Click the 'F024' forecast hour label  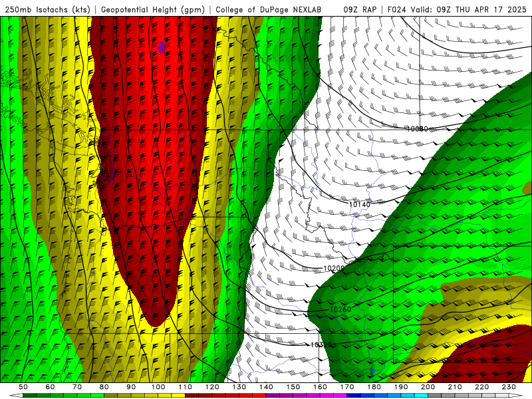pyautogui.click(x=396, y=9)
